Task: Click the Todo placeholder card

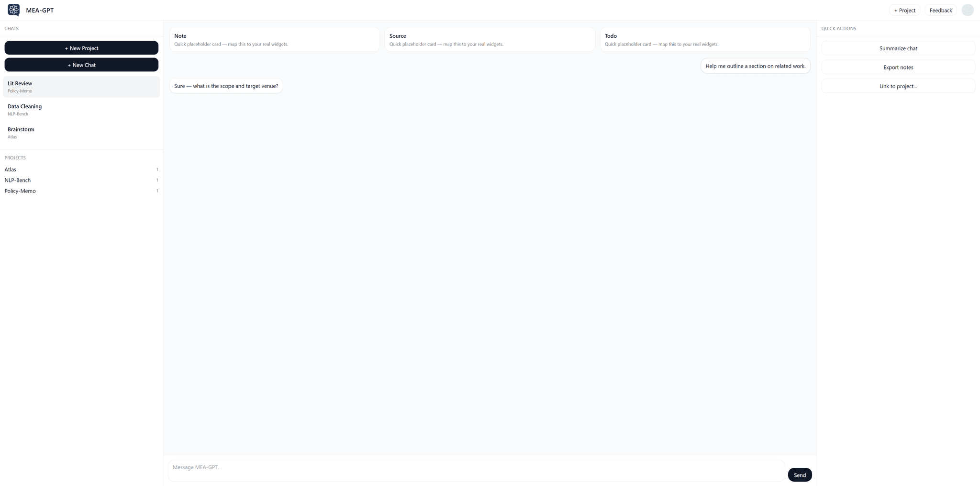Action: 704,39
